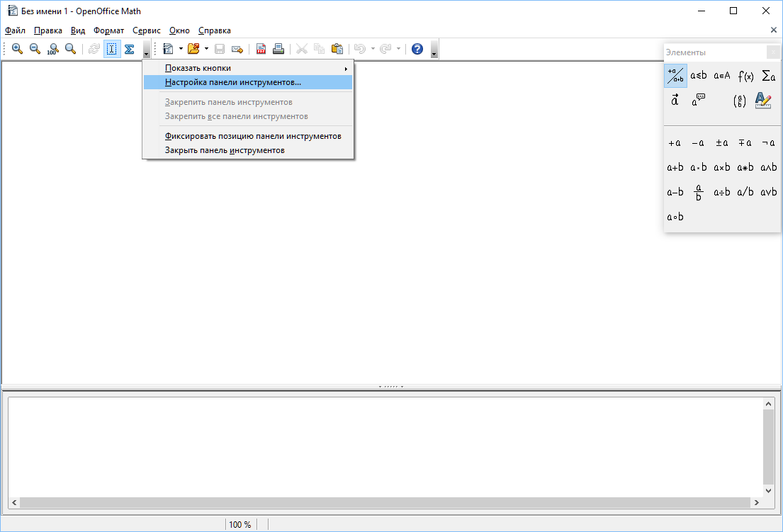Image resolution: width=783 pixels, height=532 pixels.
Task: Insert the a+b addition element
Action: tap(675, 168)
